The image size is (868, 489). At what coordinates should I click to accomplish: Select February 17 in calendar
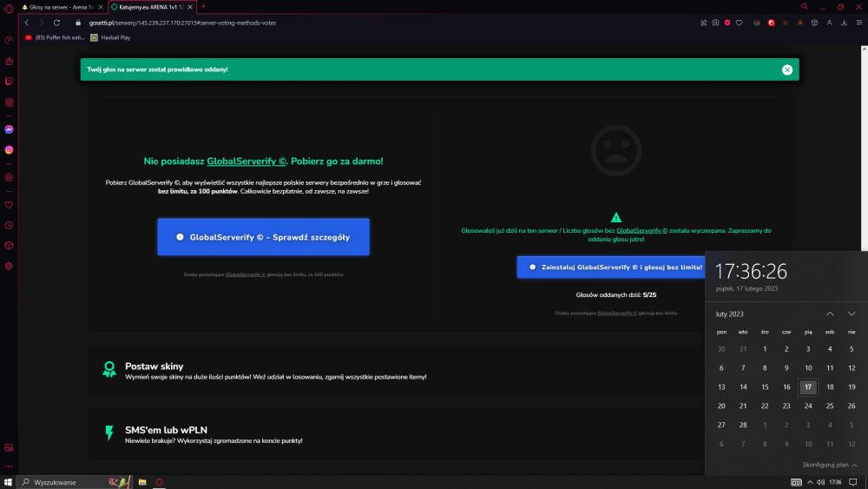[x=808, y=387]
